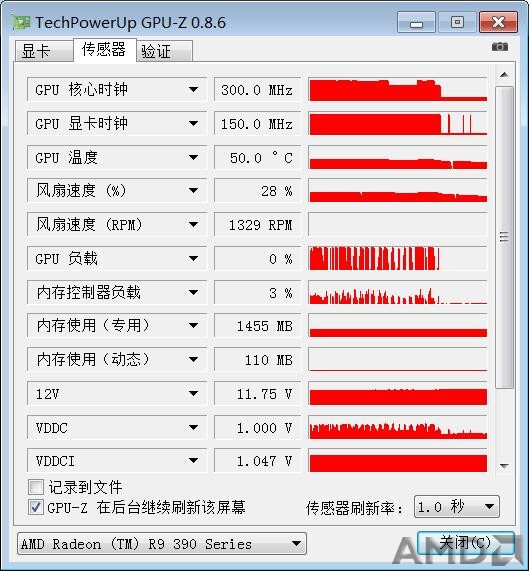Screen dimensions: 529x571
Task: Click the 1.000 V VDDC value
Action: point(257,428)
